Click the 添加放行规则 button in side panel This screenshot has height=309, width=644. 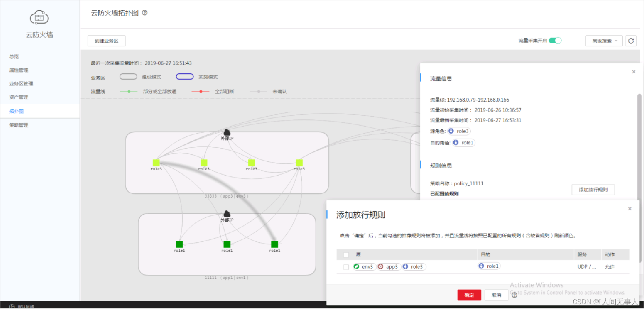pyautogui.click(x=593, y=190)
